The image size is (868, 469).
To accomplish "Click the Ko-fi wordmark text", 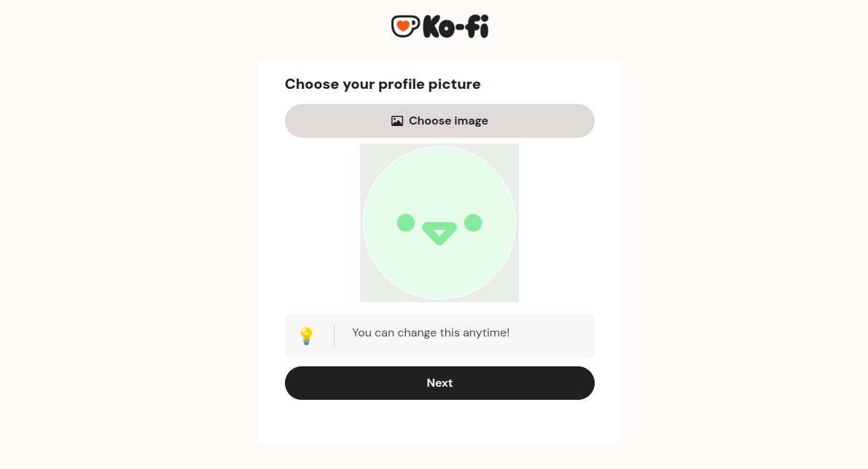I will 455,27.
